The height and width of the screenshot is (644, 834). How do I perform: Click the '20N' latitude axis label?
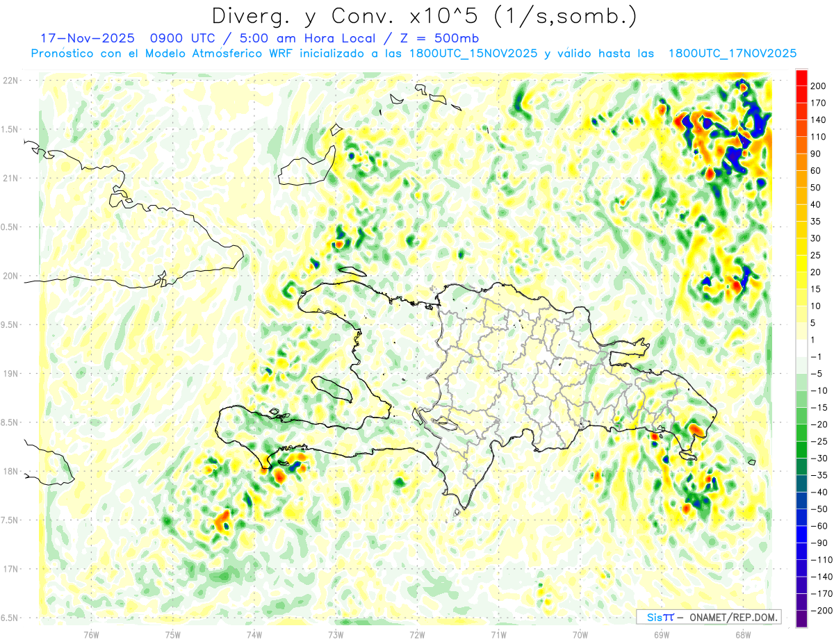coord(10,276)
